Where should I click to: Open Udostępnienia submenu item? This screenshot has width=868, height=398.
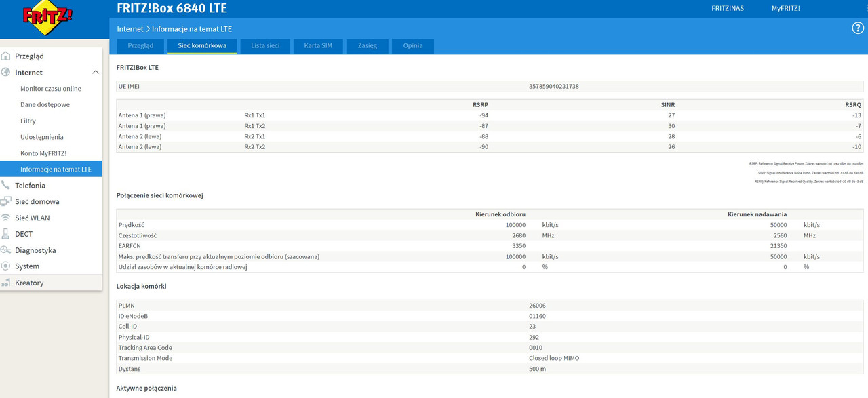(42, 137)
